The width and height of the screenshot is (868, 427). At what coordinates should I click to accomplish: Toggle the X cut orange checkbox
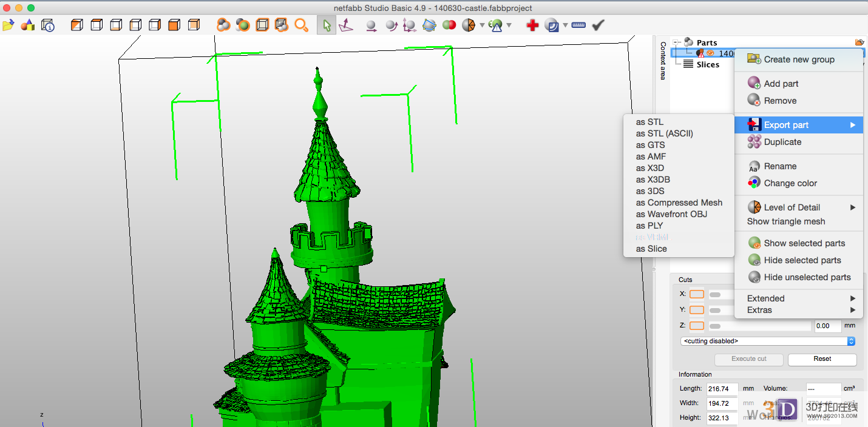pos(697,294)
